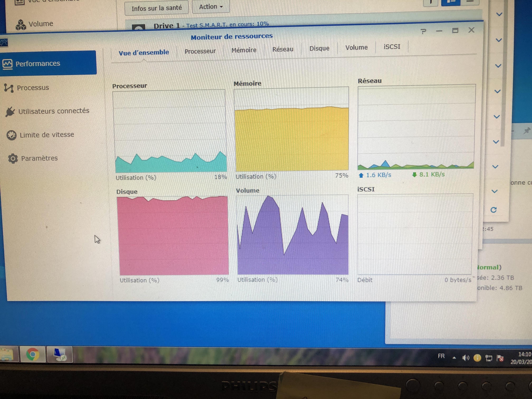Image resolution: width=532 pixels, height=399 pixels.
Task: Select the Limite de vitesse gauge icon
Action: click(11, 135)
